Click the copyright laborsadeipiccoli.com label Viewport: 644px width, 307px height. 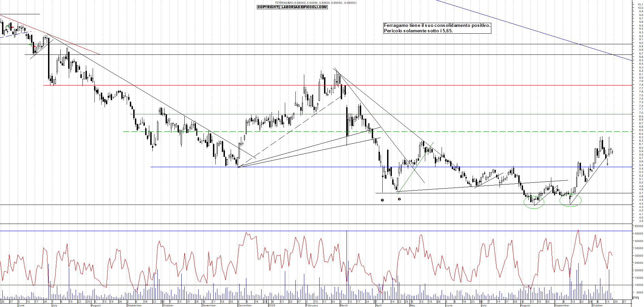coord(292,7)
